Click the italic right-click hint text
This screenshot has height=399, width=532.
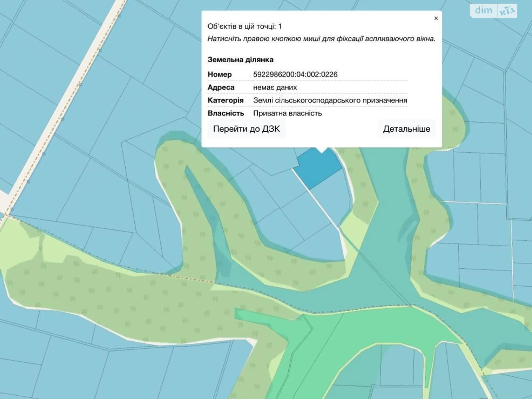321,39
